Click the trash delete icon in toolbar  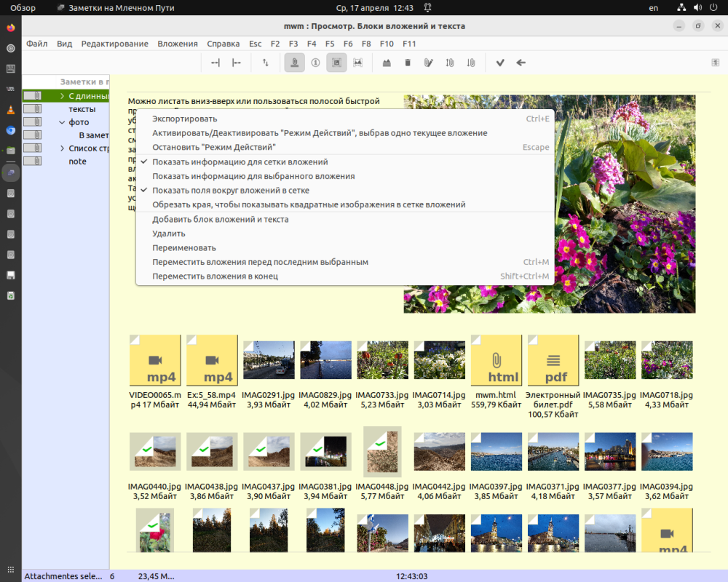pos(408,63)
